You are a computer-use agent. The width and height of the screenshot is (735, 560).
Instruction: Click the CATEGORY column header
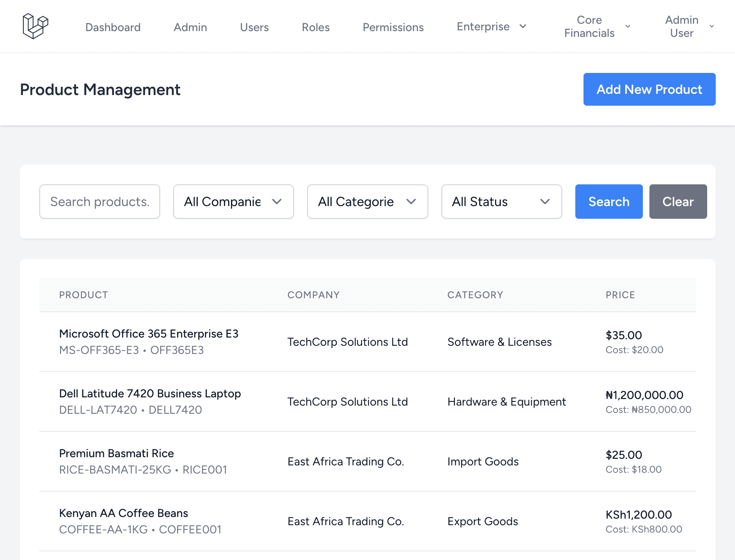pos(475,295)
